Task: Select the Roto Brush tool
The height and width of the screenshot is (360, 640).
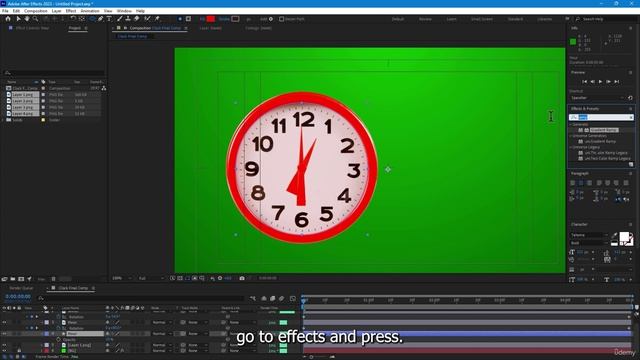Action: click(x=147, y=19)
